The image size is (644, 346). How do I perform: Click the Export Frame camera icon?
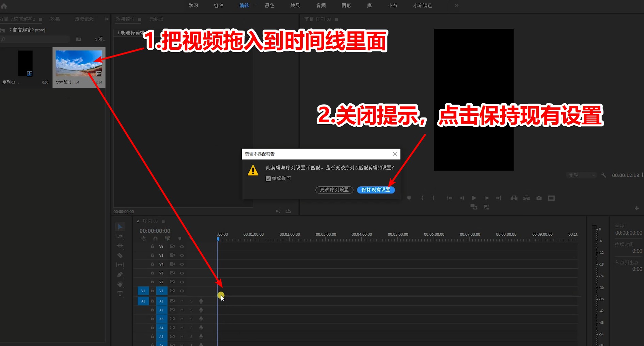point(539,198)
